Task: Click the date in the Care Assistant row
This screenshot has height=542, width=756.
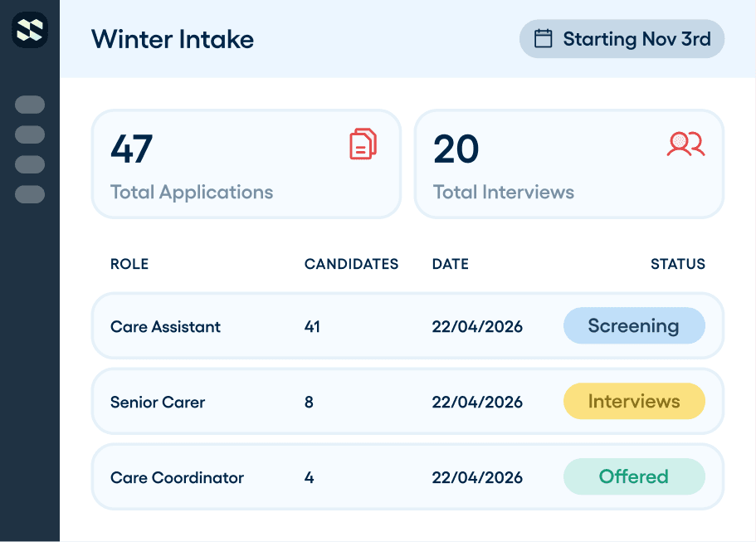Action: 477,326
